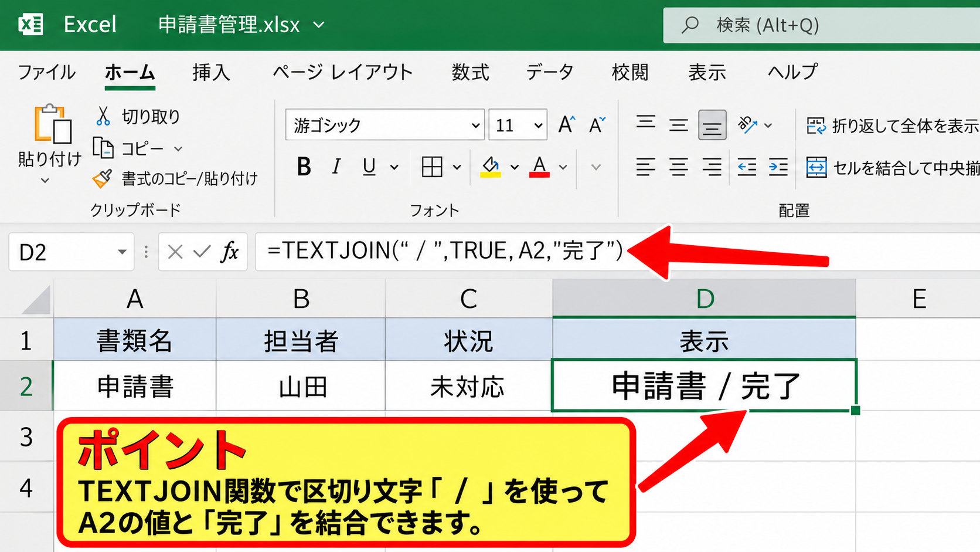Click the wrap text icon

[816, 126]
